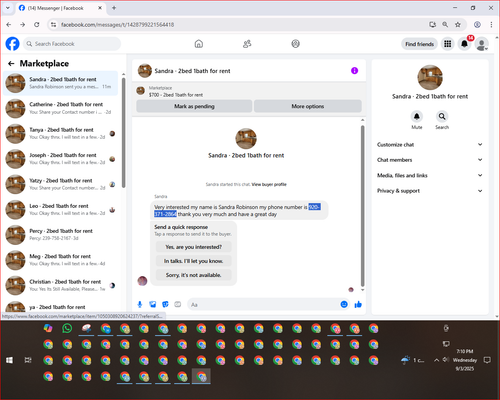Open Percy - 2bed 1bath conversation

click(61, 235)
